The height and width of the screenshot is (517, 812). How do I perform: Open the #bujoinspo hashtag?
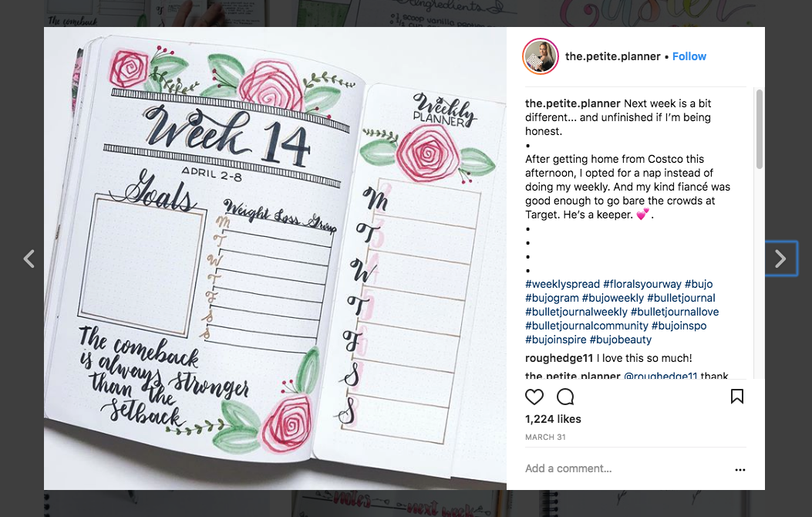[679, 326]
